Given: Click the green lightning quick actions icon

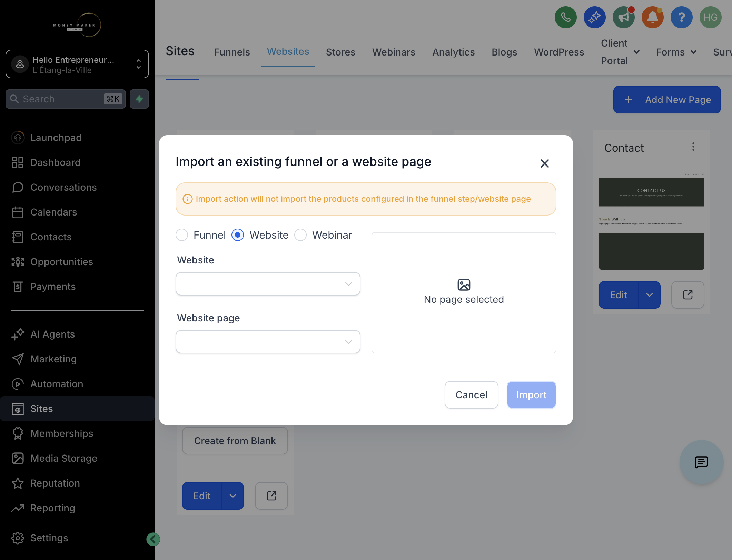Looking at the screenshot, I should pos(139,99).
